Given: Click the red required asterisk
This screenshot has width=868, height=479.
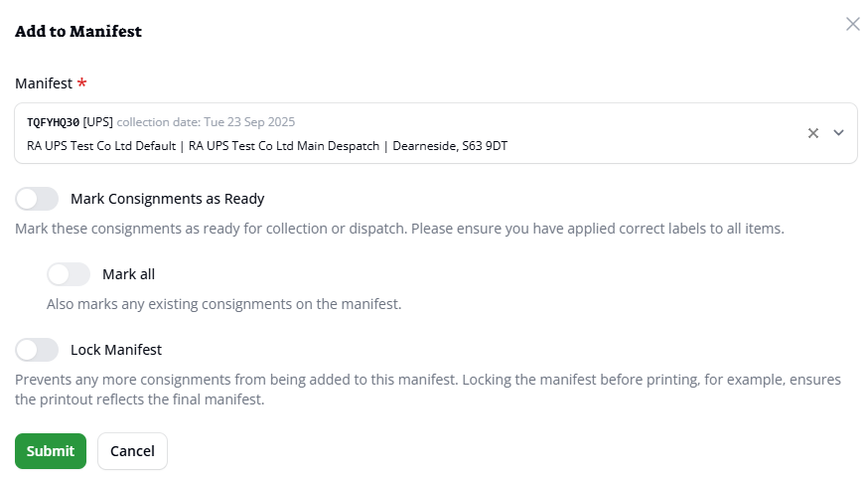Looking at the screenshot, I should pos(81,82).
